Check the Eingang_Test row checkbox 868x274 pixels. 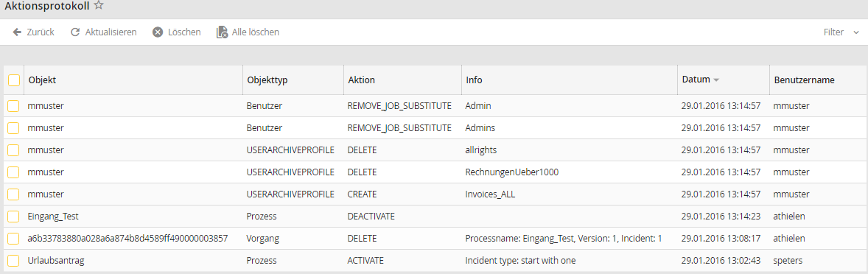[x=14, y=217]
